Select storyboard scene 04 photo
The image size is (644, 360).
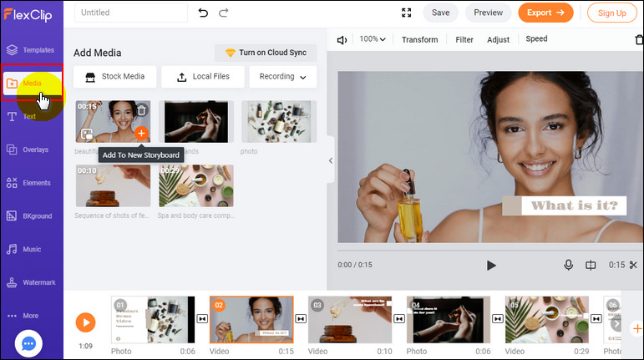click(x=449, y=320)
